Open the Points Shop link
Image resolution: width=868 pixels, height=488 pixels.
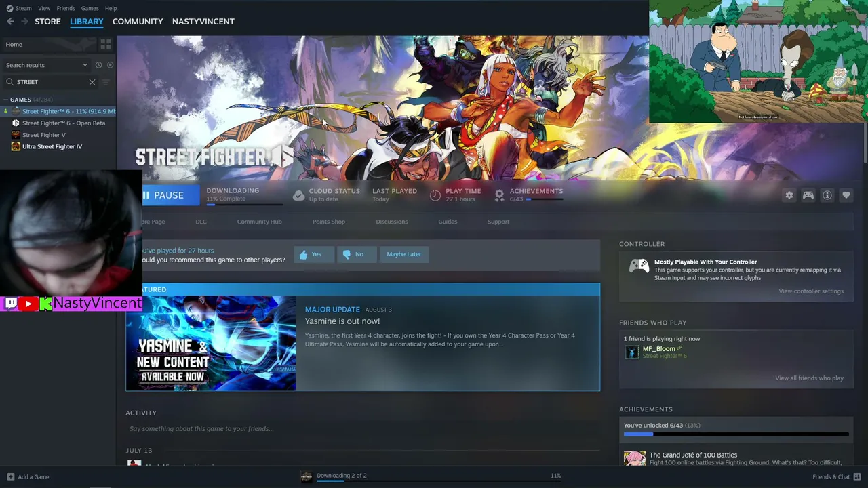click(329, 222)
